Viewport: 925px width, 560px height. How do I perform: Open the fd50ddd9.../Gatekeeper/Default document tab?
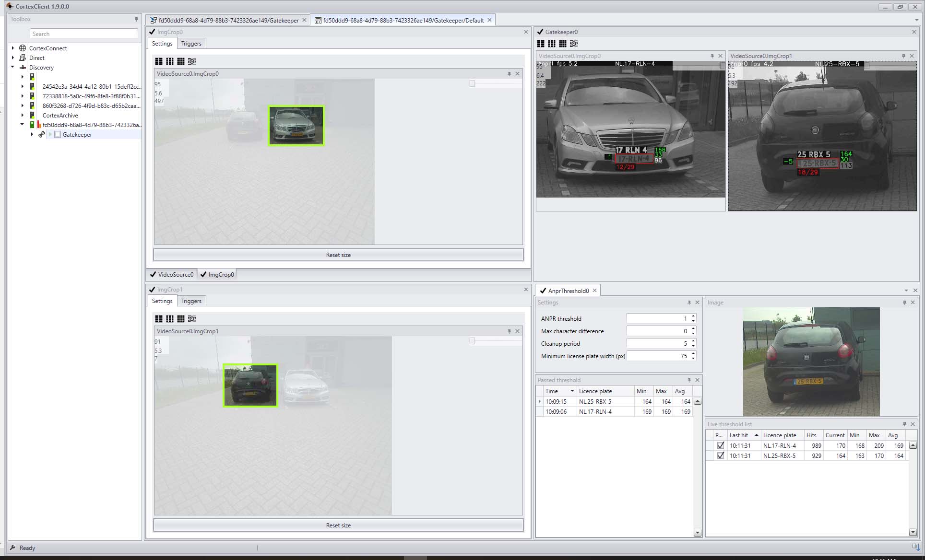pyautogui.click(x=403, y=20)
